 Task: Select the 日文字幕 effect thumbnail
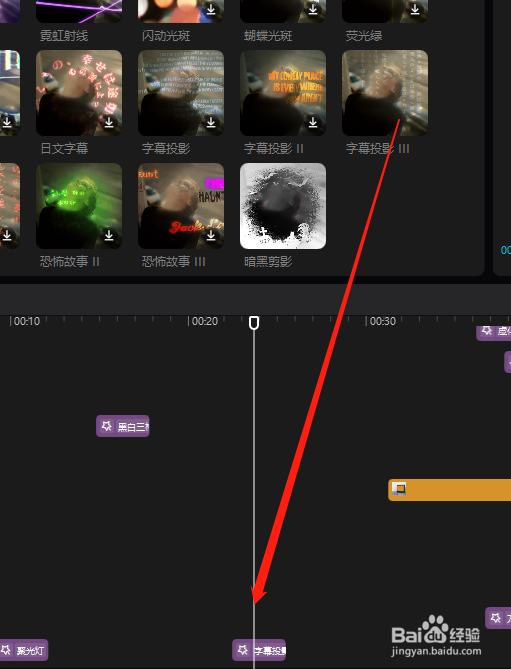pyautogui.click(x=79, y=93)
